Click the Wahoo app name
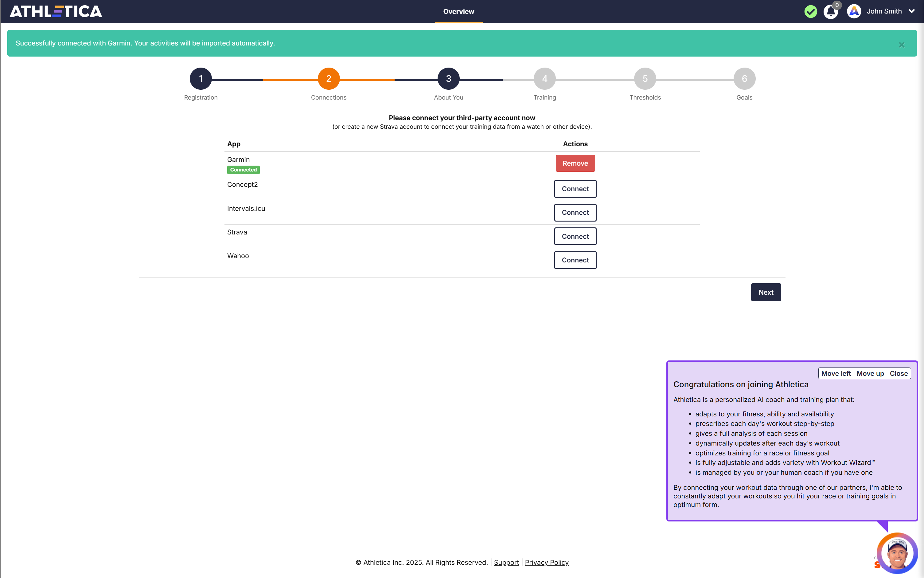924x578 pixels. pos(238,256)
